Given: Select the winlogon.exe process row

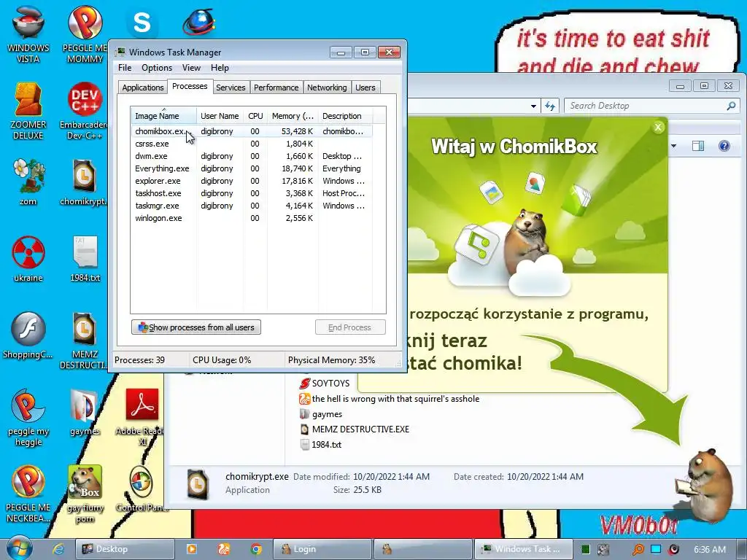Looking at the screenshot, I should 252,217.
